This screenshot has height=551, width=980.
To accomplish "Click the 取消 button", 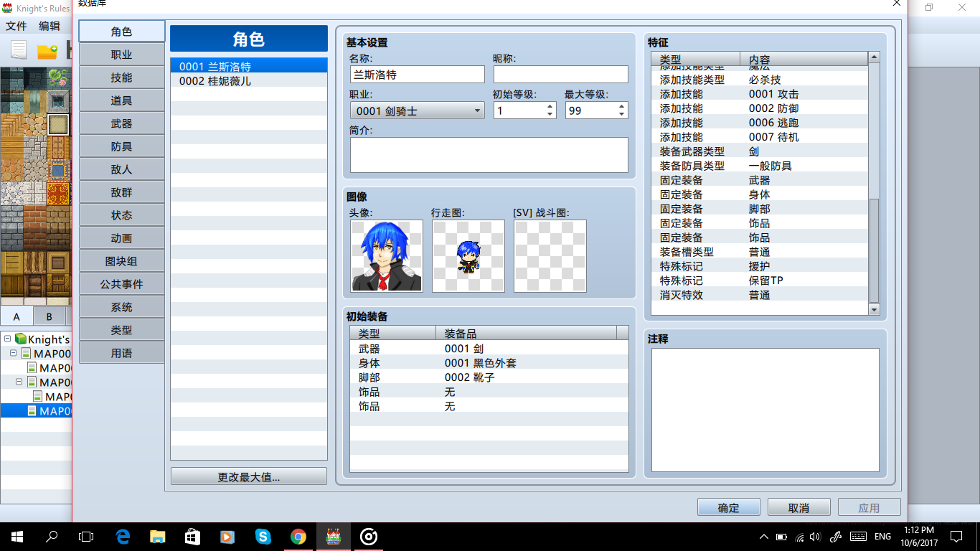I will click(798, 507).
